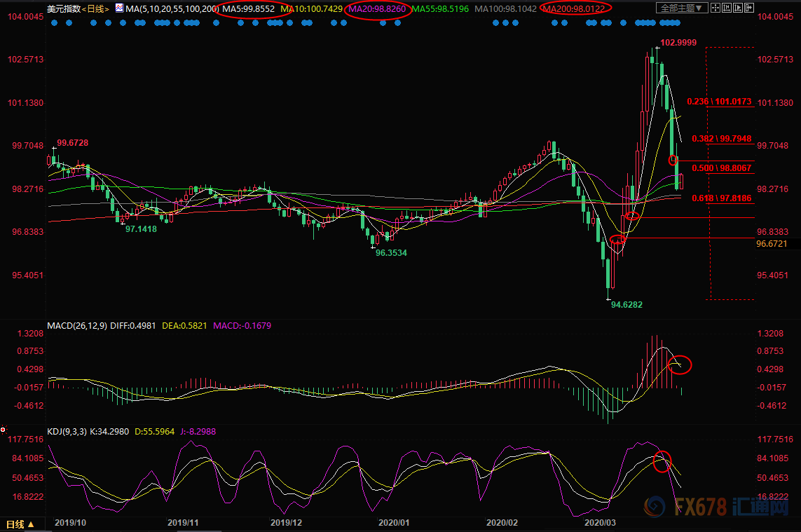801x532 pixels.
Task: Click the red circle on the MACD crossover
Action: tap(680, 364)
